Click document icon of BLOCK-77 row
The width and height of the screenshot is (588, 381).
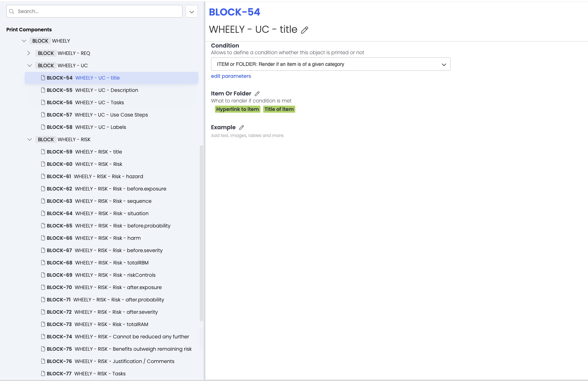point(43,374)
